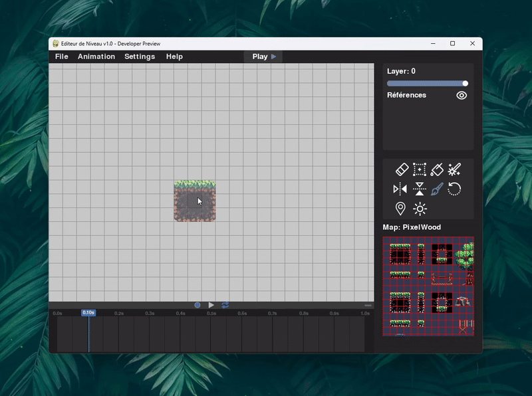Flip the tile horizontally

point(400,189)
